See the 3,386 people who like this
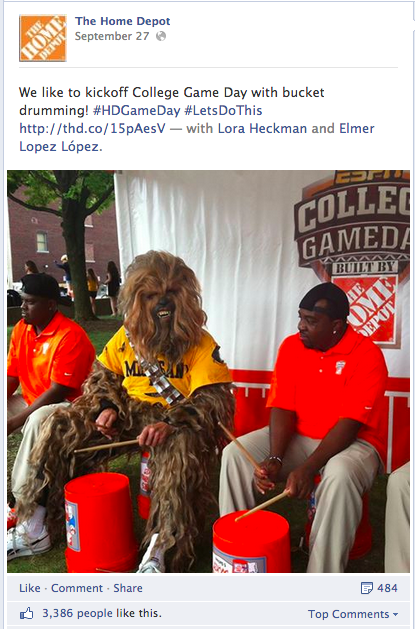This screenshot has height=629, width=415. [x=102, y=613]
